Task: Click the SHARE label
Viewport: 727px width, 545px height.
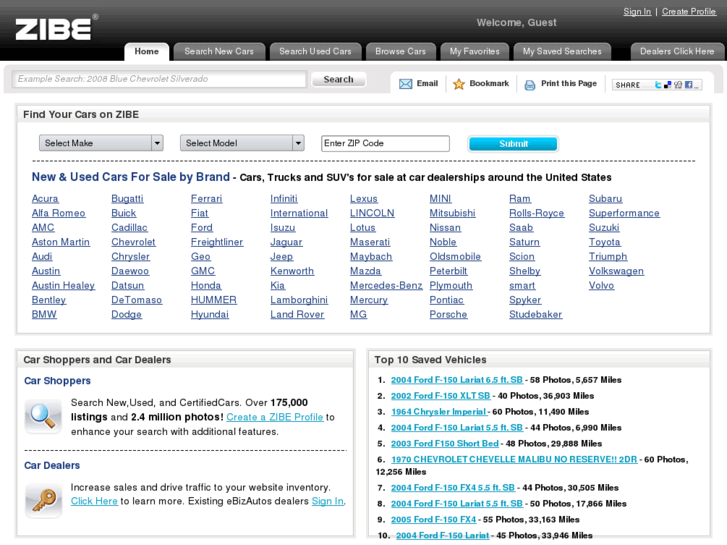Action: pyautogui.click(x=628, y=85)
